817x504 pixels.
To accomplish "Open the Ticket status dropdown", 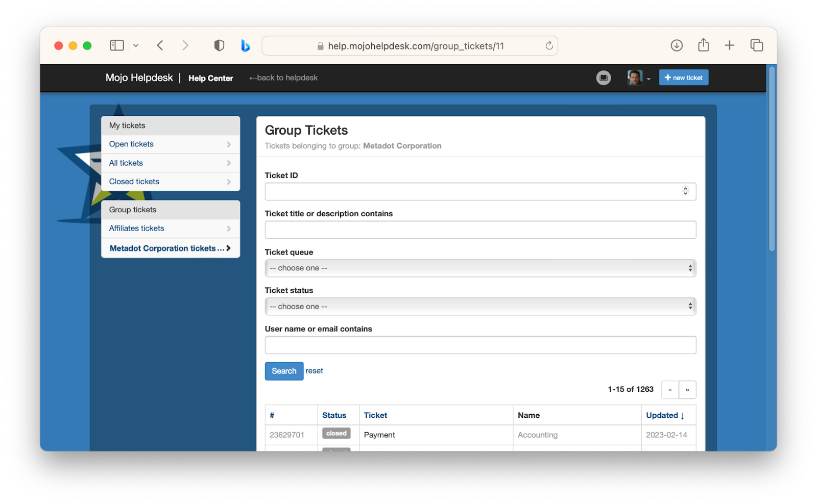I will [x=480, y=307].
